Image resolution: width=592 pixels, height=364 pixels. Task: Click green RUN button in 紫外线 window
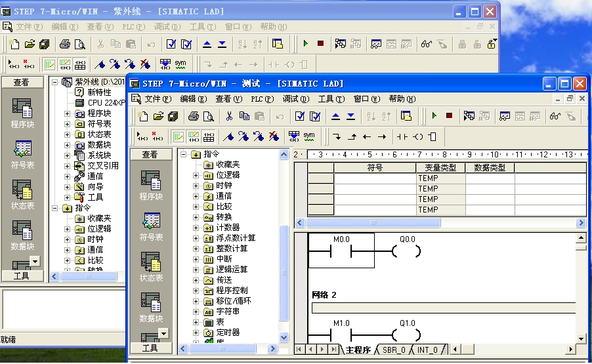pos(305,44)
